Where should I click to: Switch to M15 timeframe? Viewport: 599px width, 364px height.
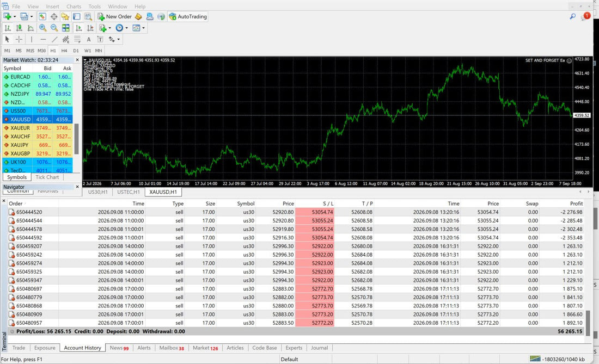[x=30, y=51]
